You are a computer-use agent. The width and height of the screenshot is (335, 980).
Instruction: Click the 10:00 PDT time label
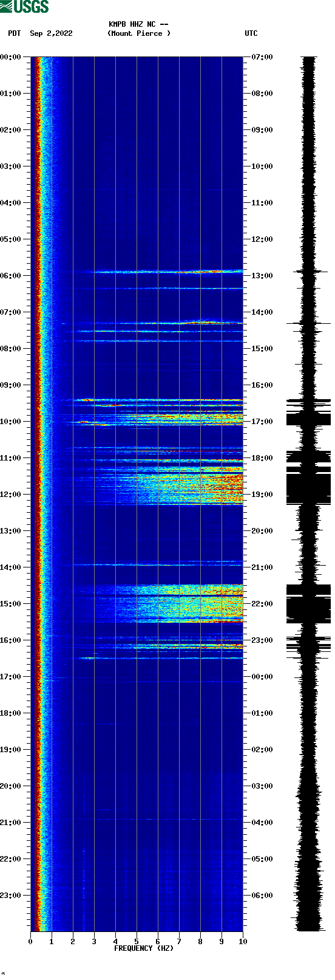(10, 422)
